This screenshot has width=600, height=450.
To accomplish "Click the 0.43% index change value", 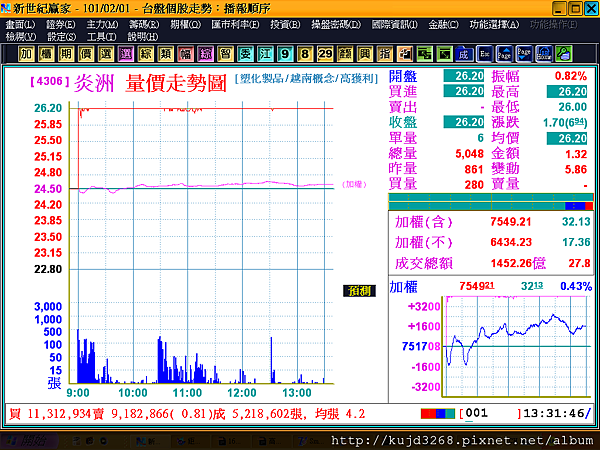I will click(576, 286).
